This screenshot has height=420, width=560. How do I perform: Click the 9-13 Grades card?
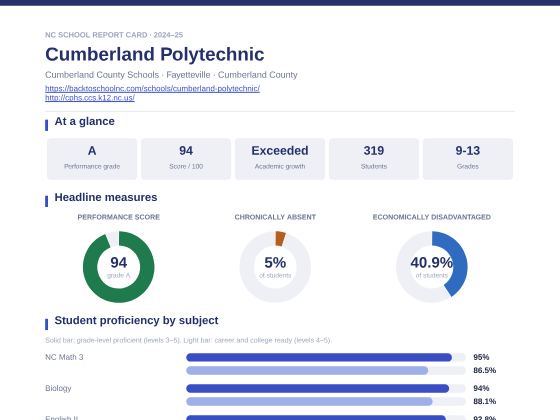coord(468,159)
